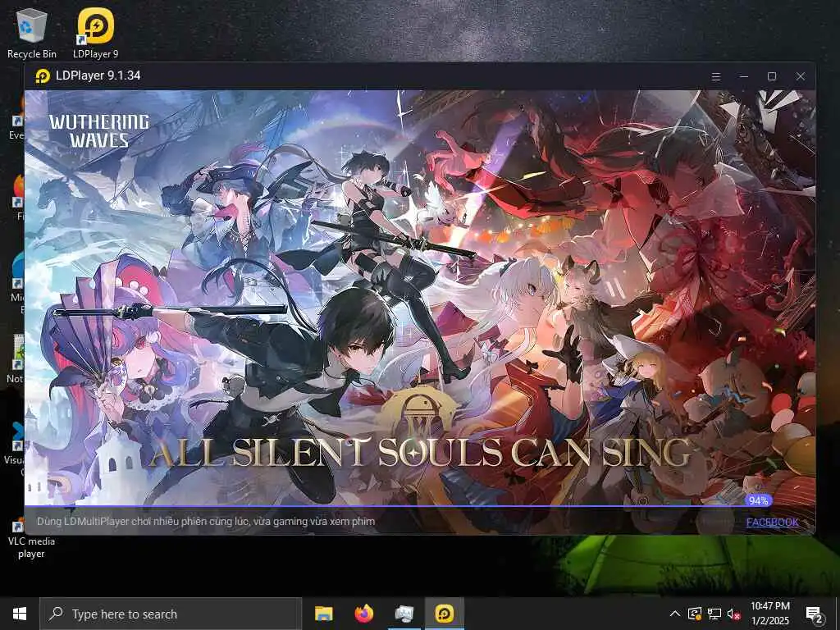Open the network status tray icon
Screen dimensions: 840x630
(714, 614)
